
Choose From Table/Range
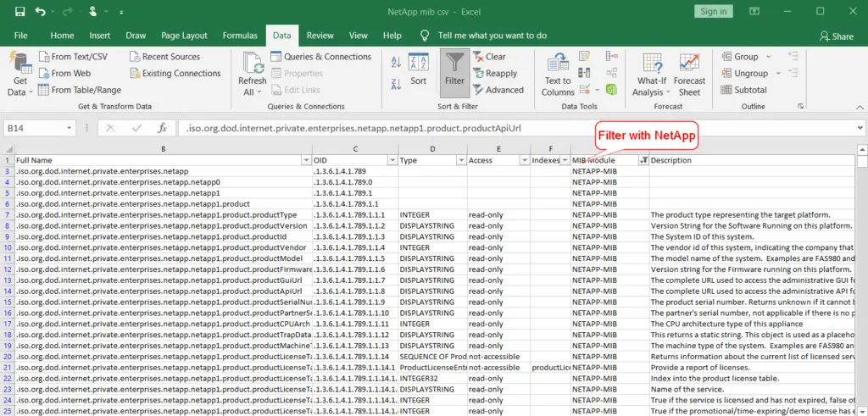80,90
